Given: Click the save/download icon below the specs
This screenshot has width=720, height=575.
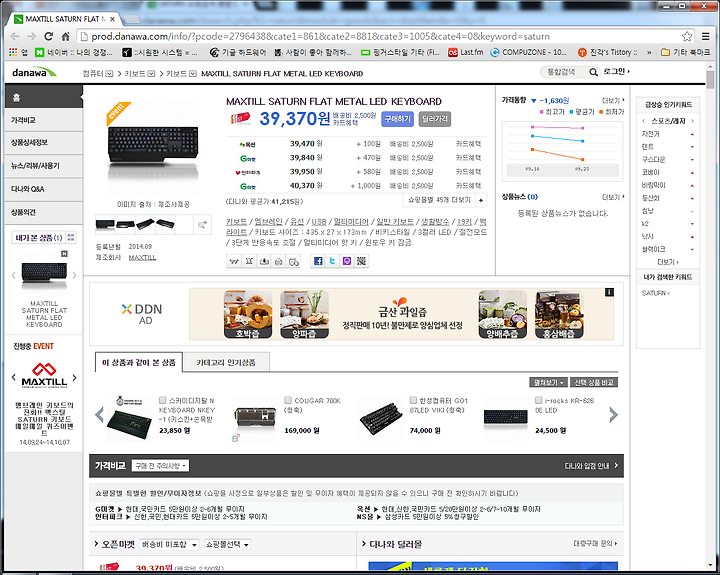Looking at the screenshot, I should pos(264,261).
